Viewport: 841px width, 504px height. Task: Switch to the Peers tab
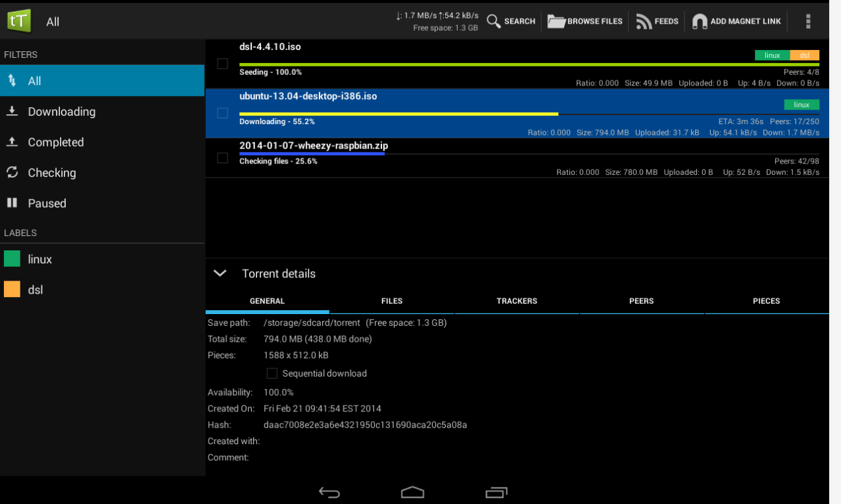click(641, 301)
